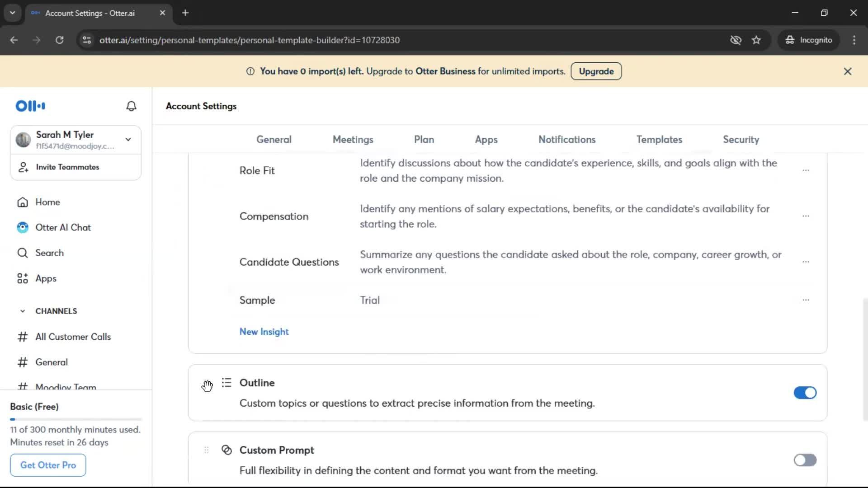The width and height of the screenshot is (868, 488).
Task: Expand the Sarah M Tyler account dropdown
Action: tap(128, 140)
